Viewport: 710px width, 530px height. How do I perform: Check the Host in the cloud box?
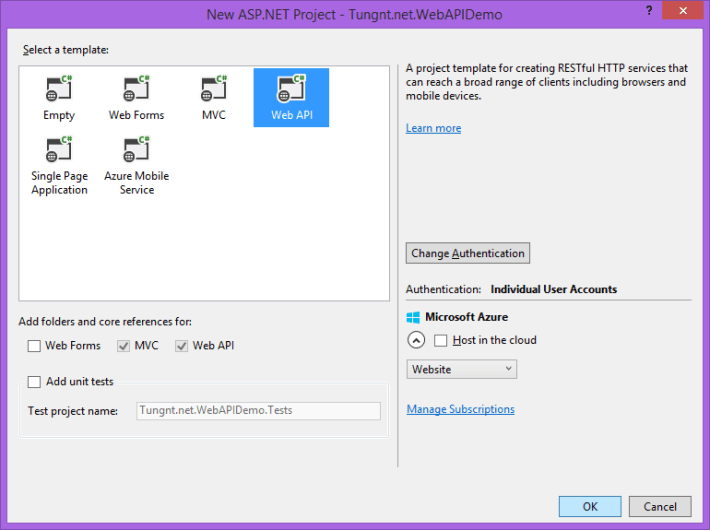click(441, 340)
